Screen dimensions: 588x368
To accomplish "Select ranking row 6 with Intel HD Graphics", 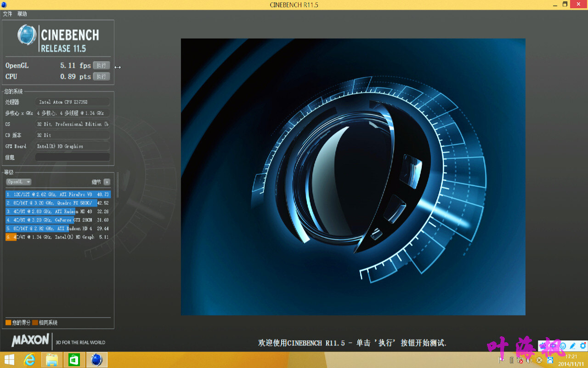I will point(58,237).
